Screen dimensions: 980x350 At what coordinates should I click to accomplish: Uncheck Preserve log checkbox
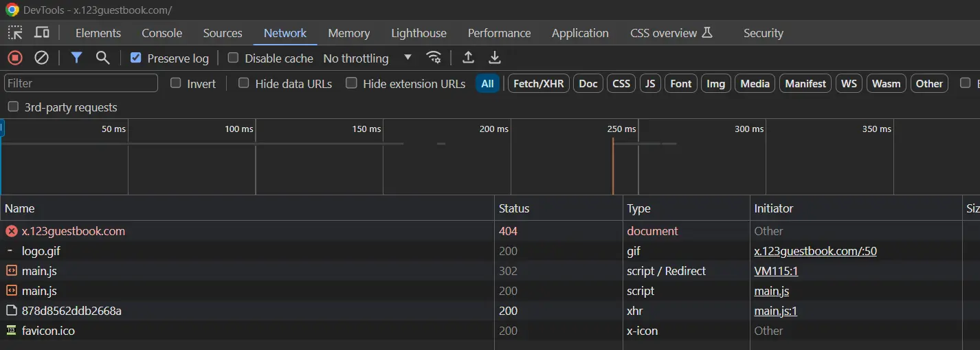(135, 58)
